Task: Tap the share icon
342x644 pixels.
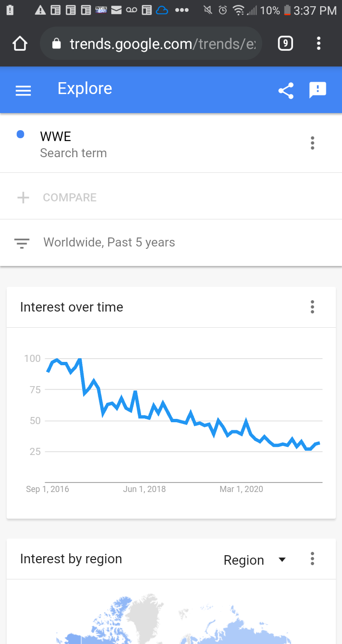Action: [286, 90]
